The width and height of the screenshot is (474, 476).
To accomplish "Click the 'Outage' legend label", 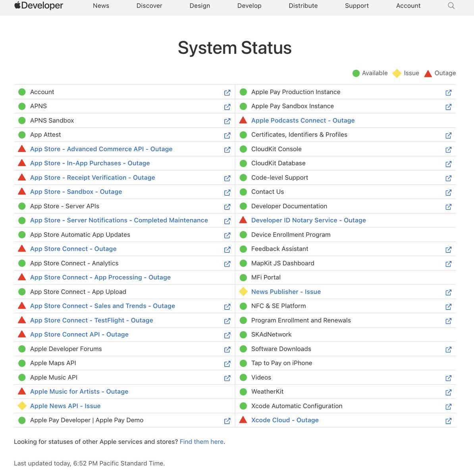I will point(445,73).
